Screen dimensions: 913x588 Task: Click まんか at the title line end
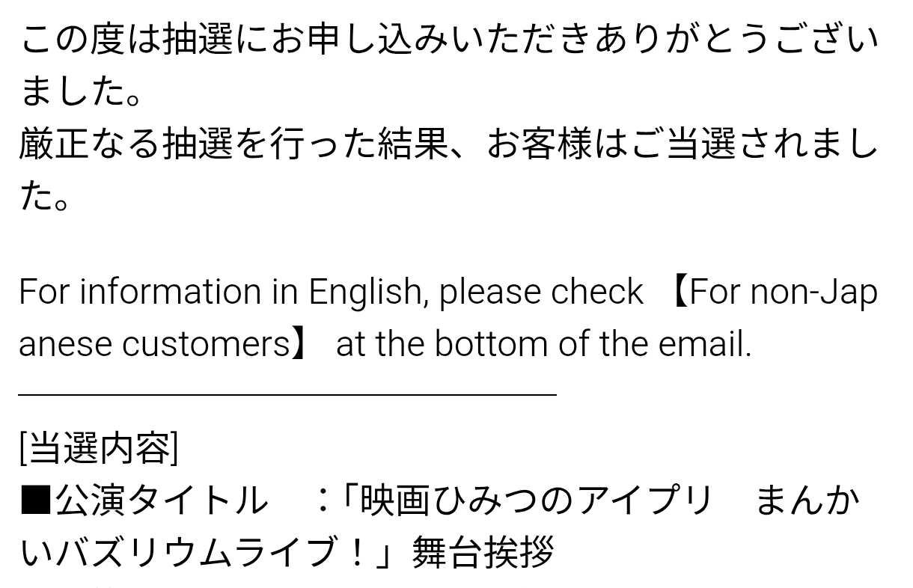(x=807, y=501)
